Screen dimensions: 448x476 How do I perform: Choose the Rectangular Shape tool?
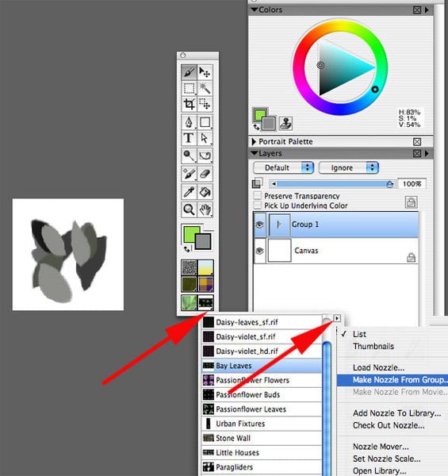coord(205,122)
